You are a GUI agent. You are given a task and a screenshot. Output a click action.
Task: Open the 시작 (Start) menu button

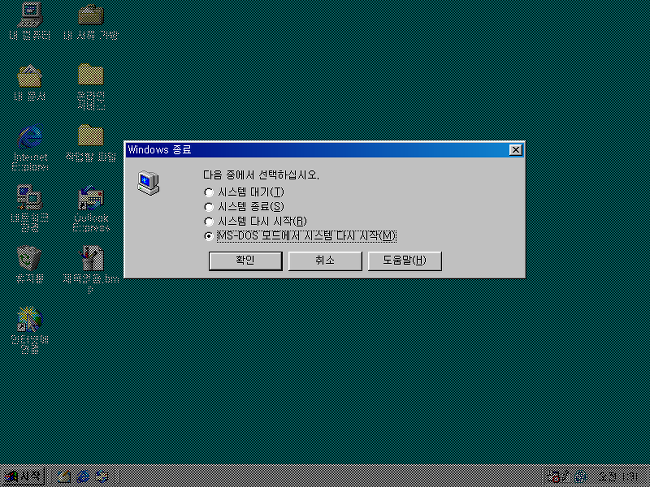[x=23, y=477]
